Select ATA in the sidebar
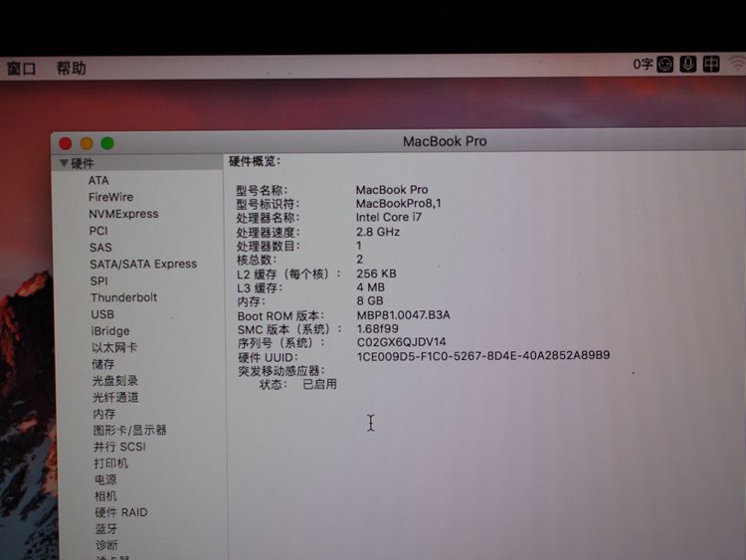This screenshot has width=746, height=560. (98, 180)
